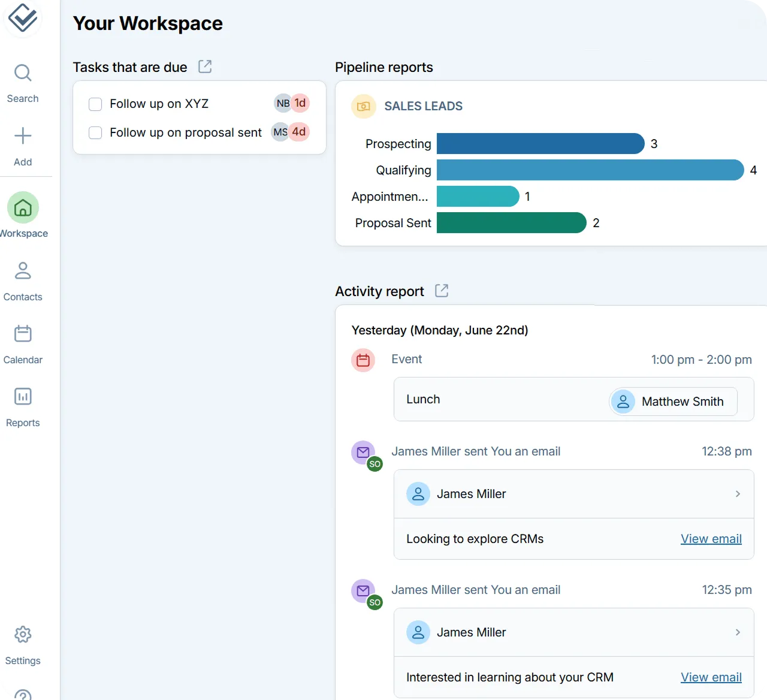This screenshot has height=700, width=767.
Task: Select the Appointment stage bar
Action: [478, 197]
